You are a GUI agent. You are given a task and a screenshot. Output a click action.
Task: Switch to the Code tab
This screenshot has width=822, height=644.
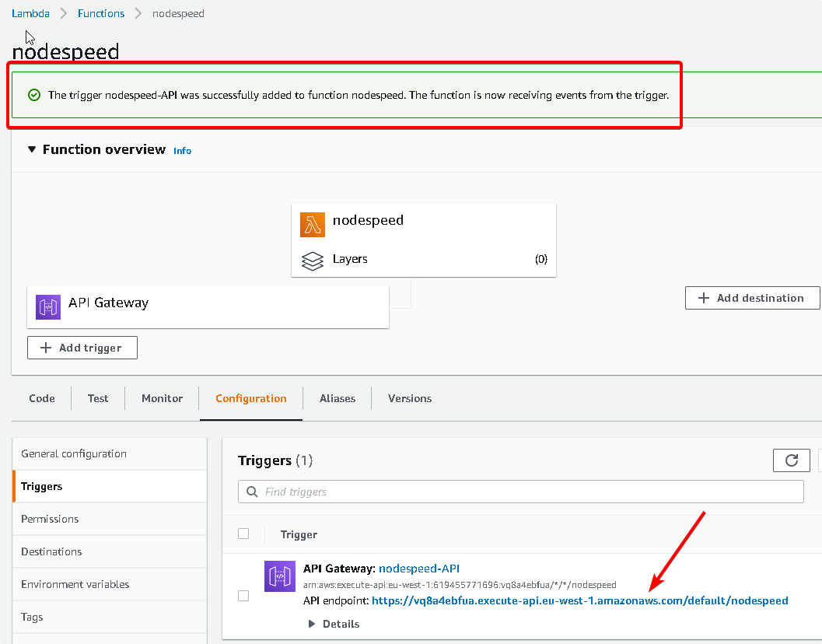(42, 398)
